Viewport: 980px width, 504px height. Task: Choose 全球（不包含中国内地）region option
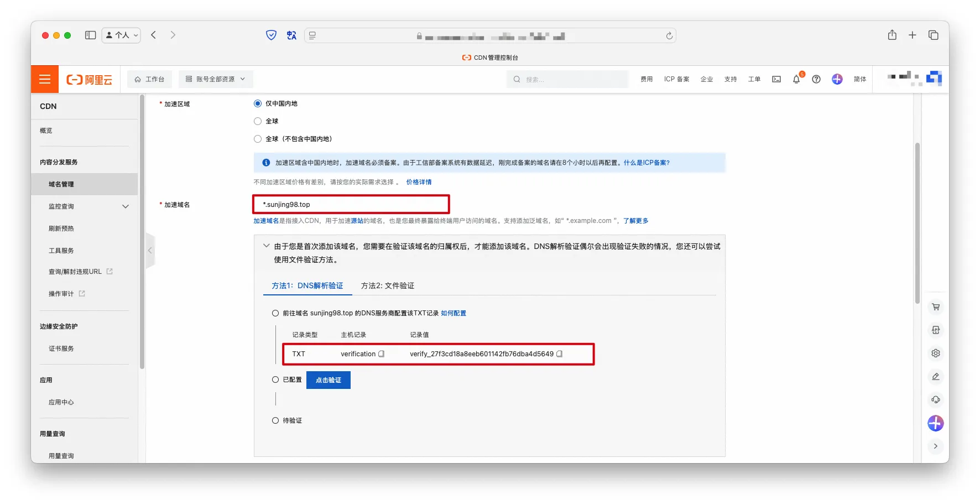tap(258, 139)
